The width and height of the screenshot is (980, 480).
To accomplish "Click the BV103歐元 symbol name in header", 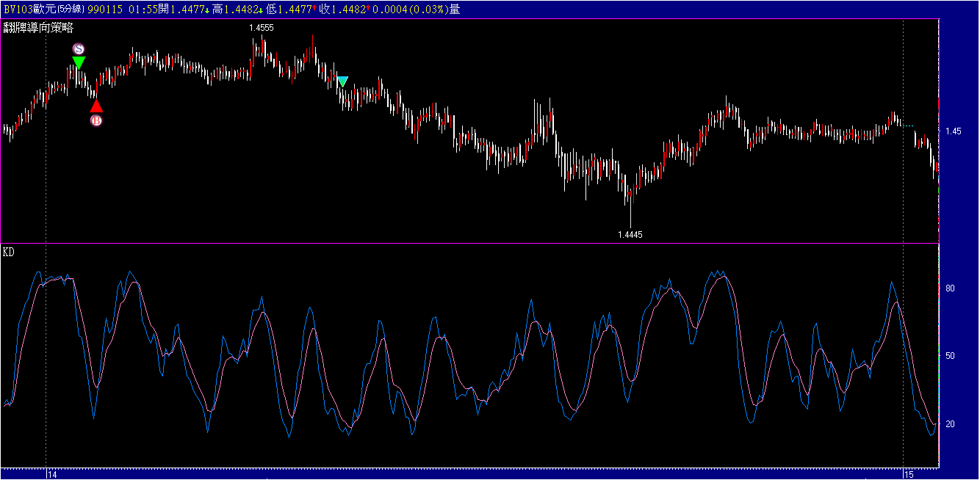I will coord(29,9).
